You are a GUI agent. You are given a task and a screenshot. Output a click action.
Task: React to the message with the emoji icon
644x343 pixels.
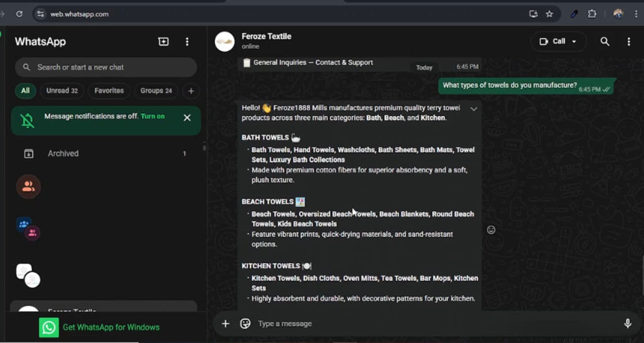(x=491, y=230)
